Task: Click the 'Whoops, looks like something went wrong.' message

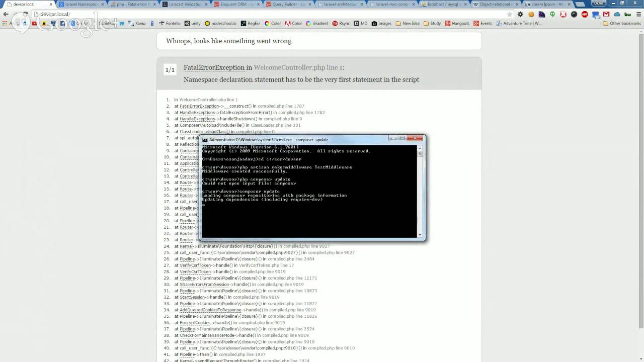Action: pyautogui.click(x=229, y=41)
